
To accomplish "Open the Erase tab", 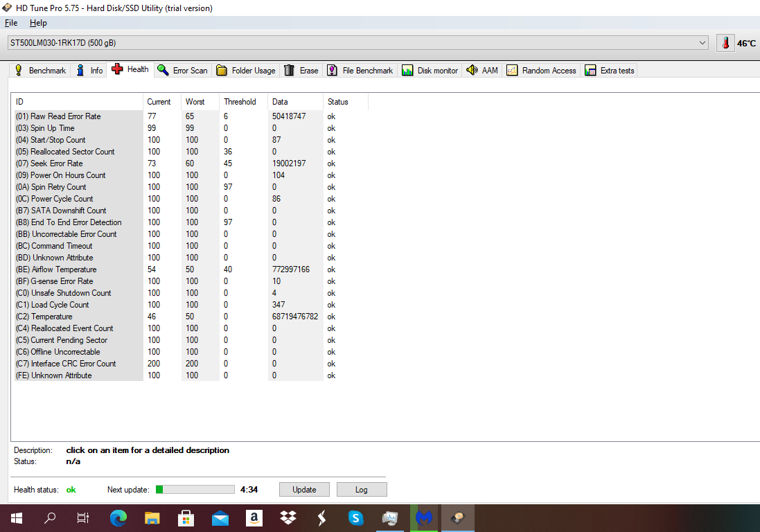I will [x=301, y=70].
